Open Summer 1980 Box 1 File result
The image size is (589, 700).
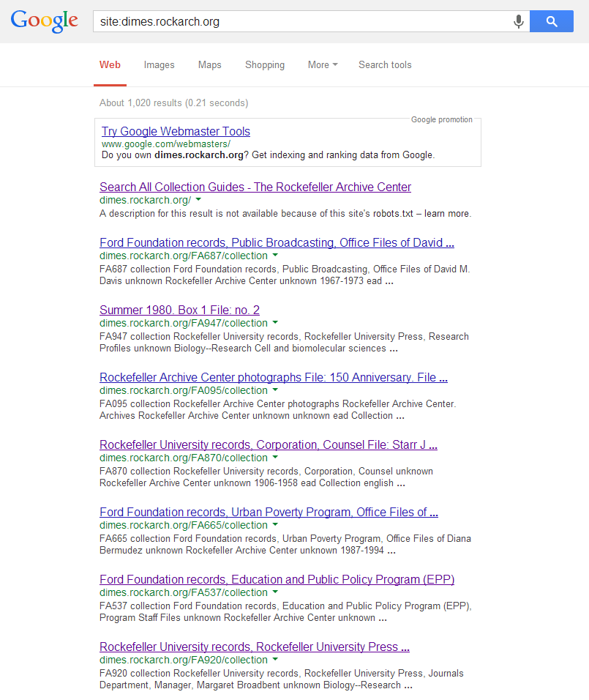(179, 310)
